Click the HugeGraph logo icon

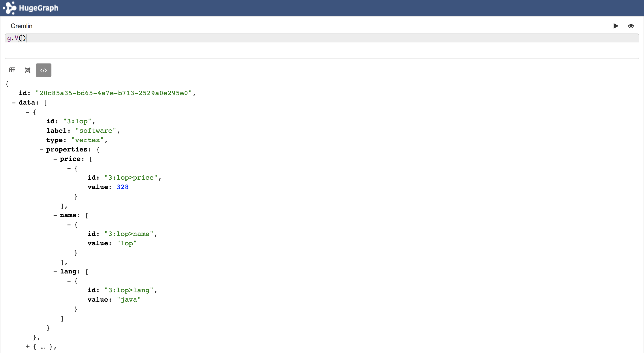9,8
